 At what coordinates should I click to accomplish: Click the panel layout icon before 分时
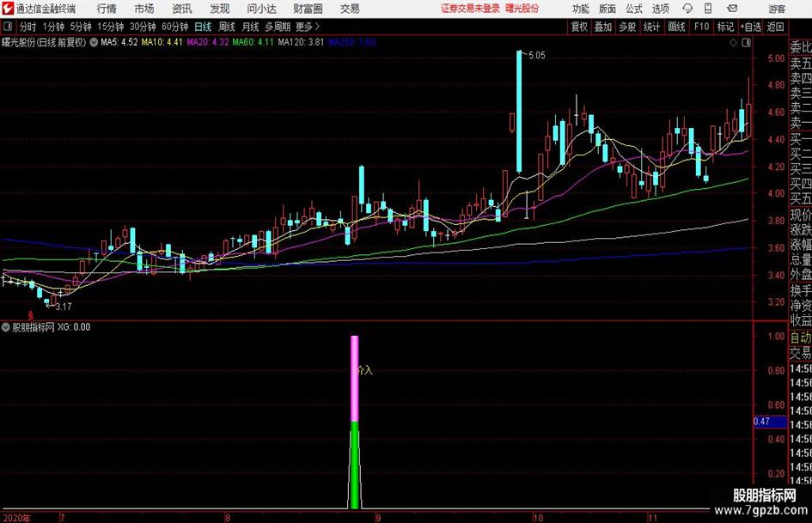8,27
